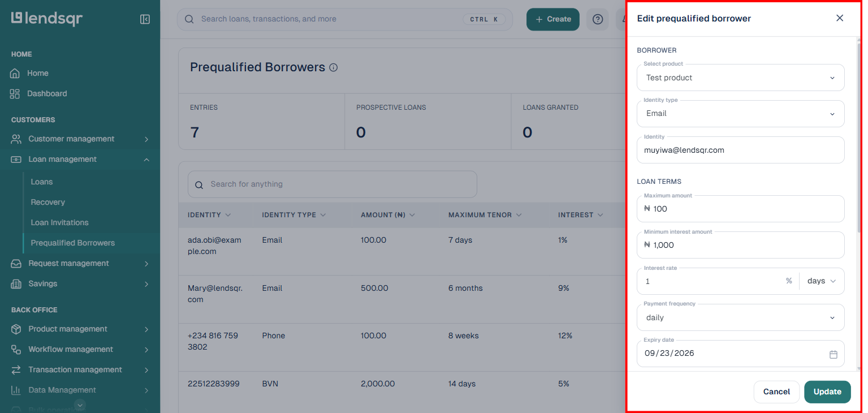Expand the Customer management chevron
This screenshot has height=413, width=868.
146,139
